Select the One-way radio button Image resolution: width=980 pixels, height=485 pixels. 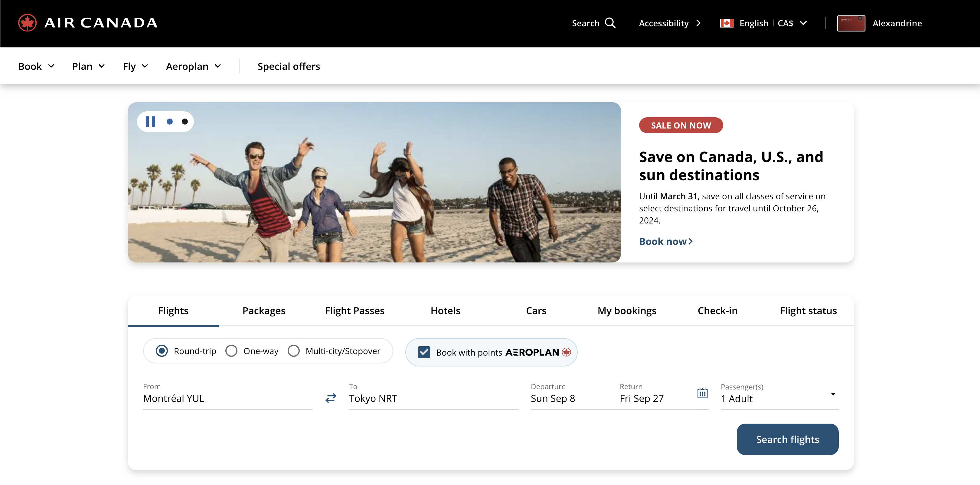coord(231,351)
